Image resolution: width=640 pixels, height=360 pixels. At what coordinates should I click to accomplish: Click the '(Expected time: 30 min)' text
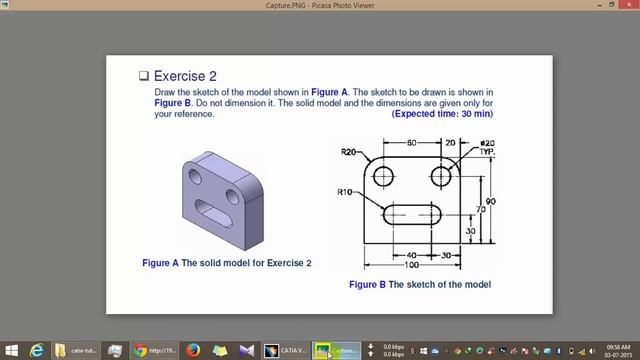(x=442, y=113)
